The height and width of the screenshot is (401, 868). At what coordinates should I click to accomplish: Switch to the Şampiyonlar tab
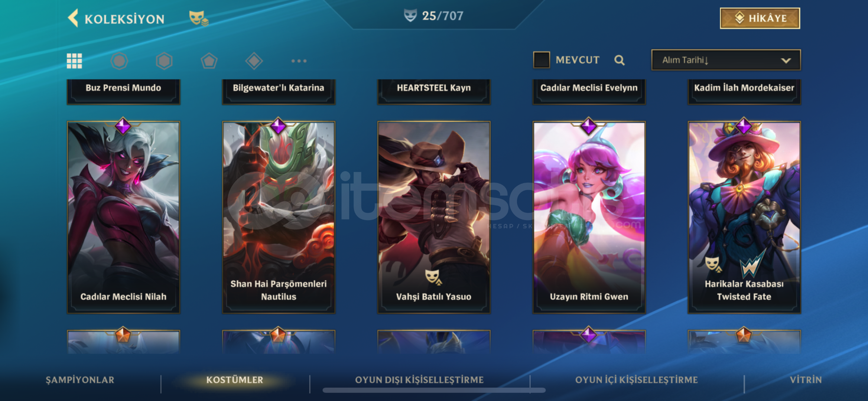[80, 380]
